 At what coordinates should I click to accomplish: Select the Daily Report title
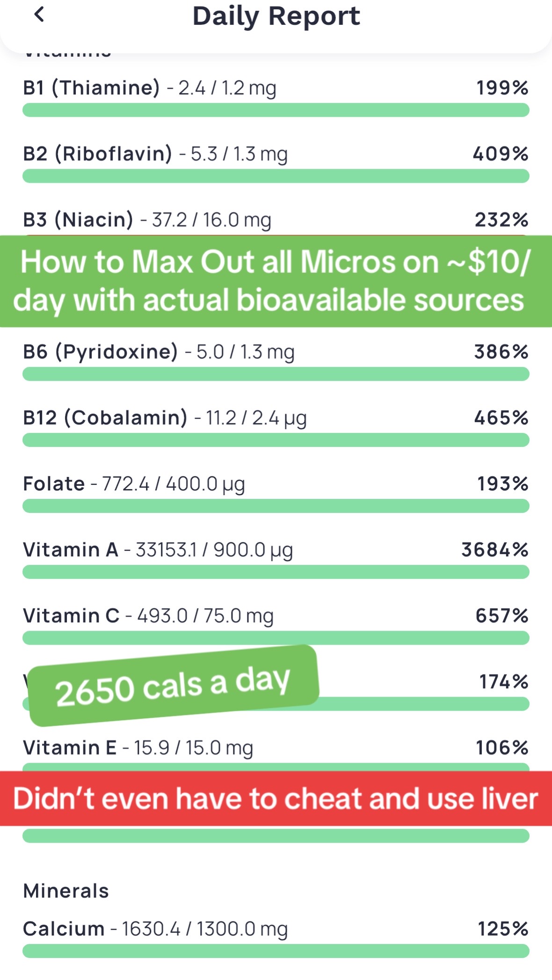tap(276, 16)
